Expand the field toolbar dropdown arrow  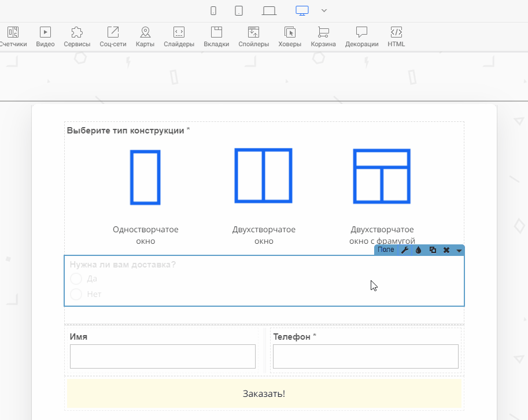(459, 251)
